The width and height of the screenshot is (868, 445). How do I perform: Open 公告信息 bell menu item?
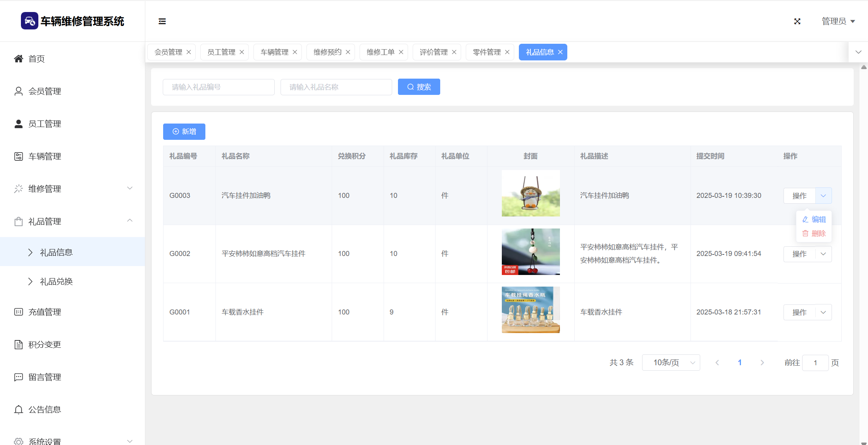[x=45, y=409]
